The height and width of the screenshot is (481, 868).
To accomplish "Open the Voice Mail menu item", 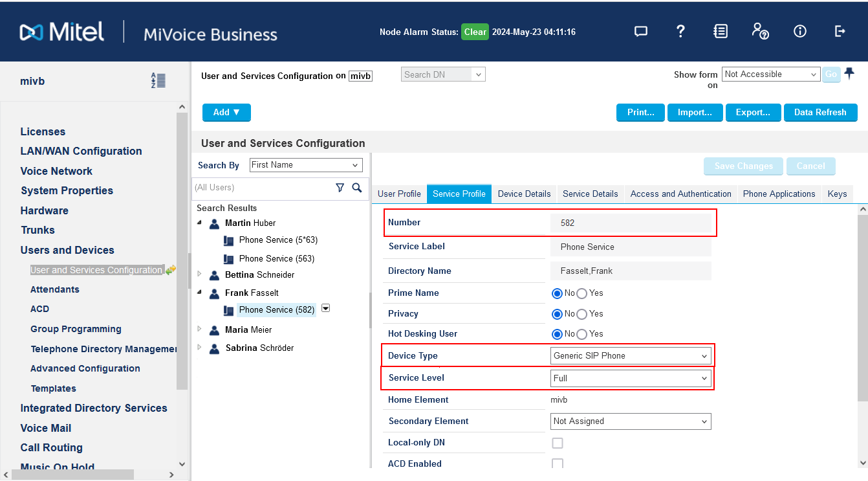I will (x=46, y=428).
